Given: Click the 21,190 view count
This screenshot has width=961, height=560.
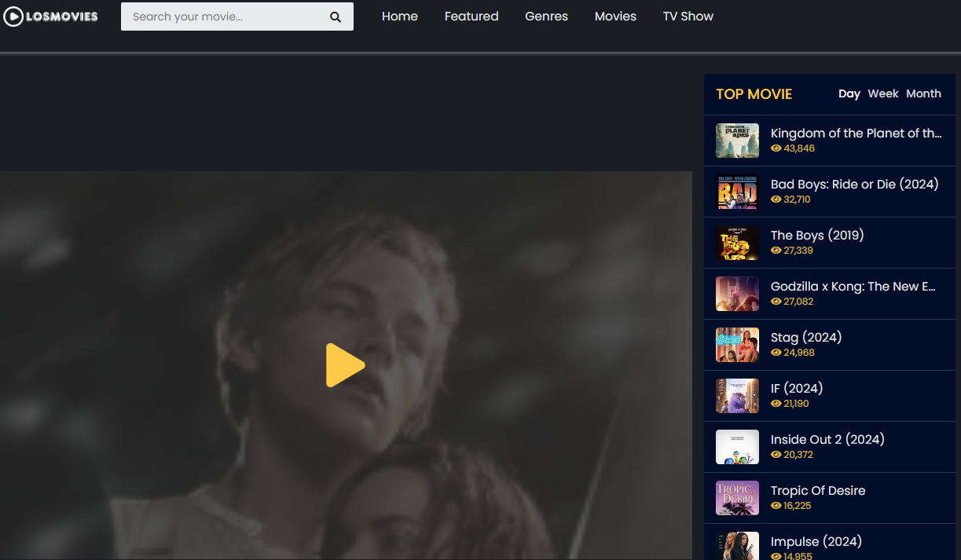Looking at the screenshot, I should (796, 404).
